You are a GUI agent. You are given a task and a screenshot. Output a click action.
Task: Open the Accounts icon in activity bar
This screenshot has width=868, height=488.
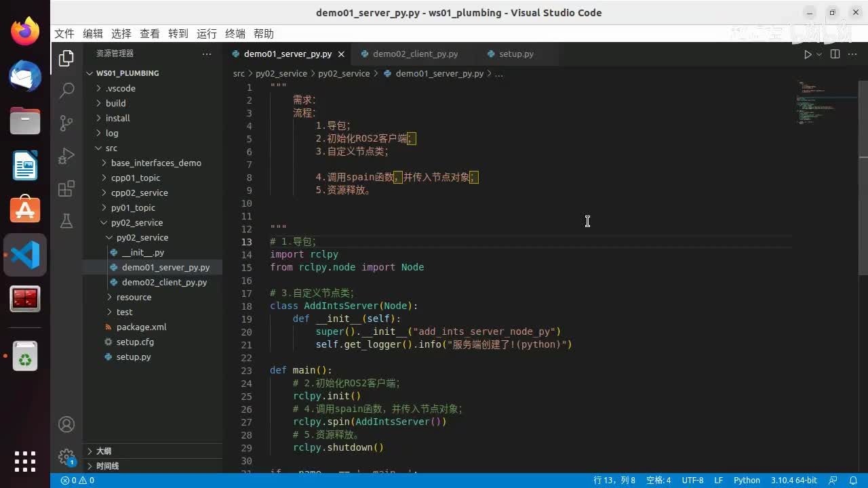(66, 424)
